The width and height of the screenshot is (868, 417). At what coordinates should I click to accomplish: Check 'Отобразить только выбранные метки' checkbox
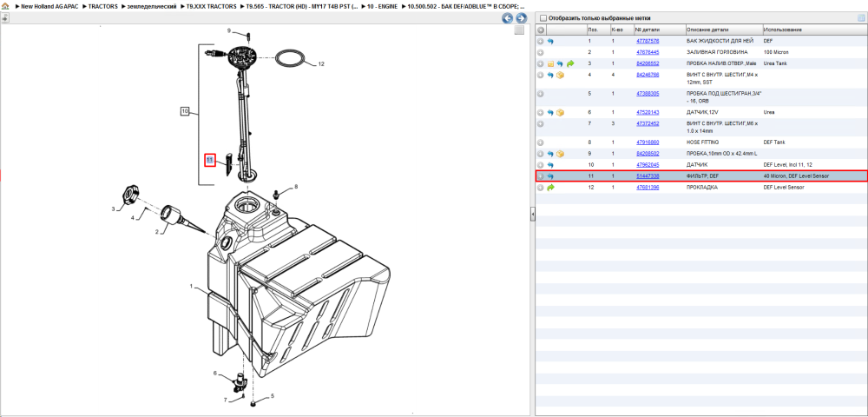click(x=543, y=18)
